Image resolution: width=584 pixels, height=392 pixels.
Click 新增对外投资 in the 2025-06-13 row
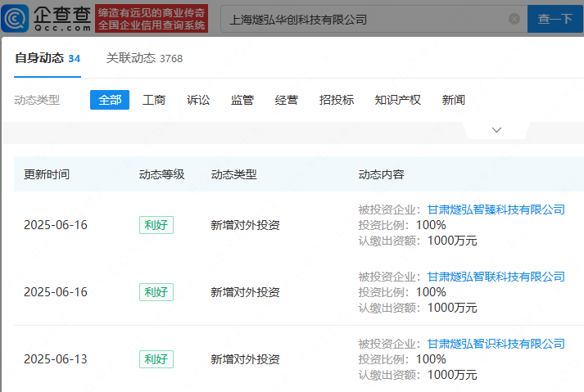point(245,359)
